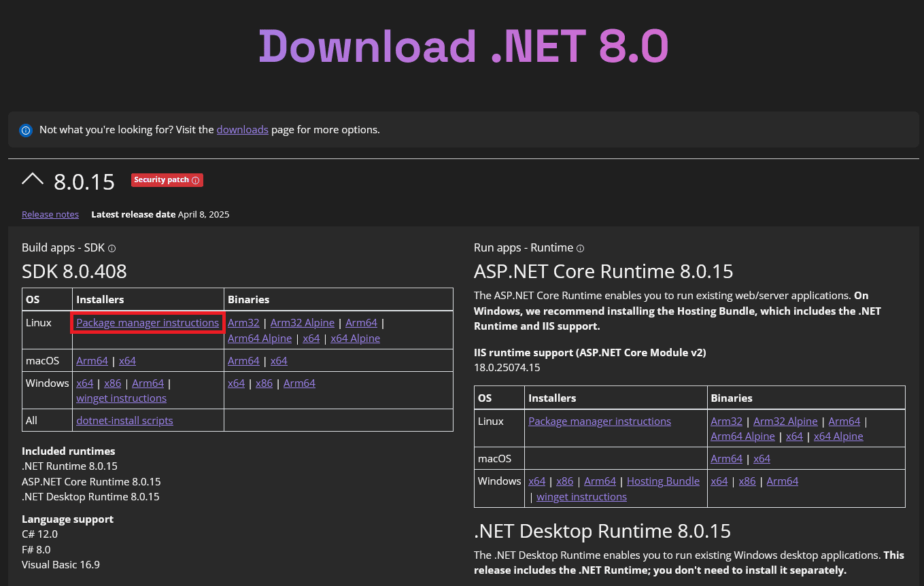The width and height of the screenshot is (924, 586).
Task: Download SDK Windows Arm64 binary
Action: click(299, 383)
